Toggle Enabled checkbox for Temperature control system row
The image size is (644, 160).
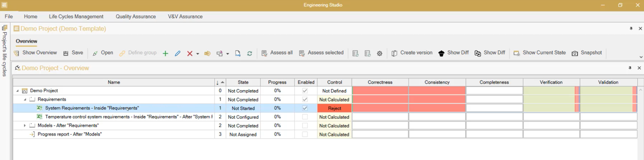305,117
